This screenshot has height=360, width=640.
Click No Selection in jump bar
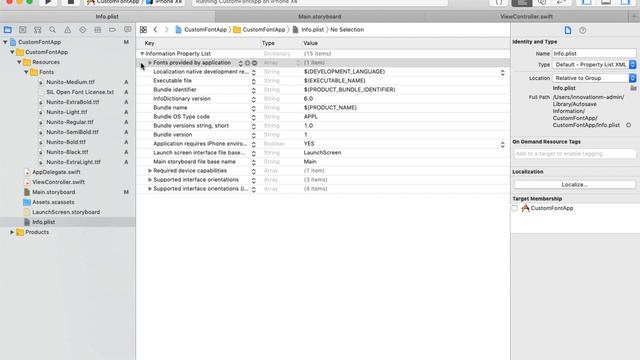(347, 30)
